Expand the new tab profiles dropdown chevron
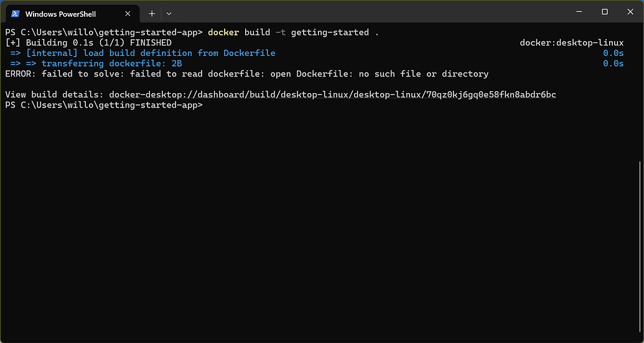The image size is (644, 343). [169, 13]
